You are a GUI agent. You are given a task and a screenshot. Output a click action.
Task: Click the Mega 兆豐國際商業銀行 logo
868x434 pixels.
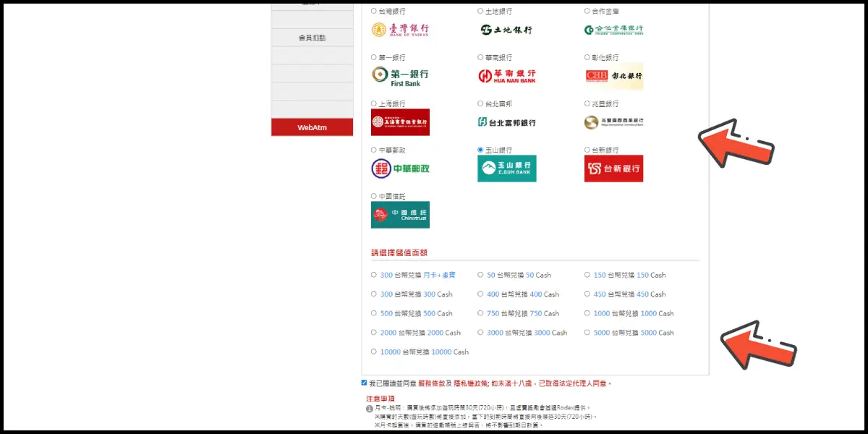(614, 122)
